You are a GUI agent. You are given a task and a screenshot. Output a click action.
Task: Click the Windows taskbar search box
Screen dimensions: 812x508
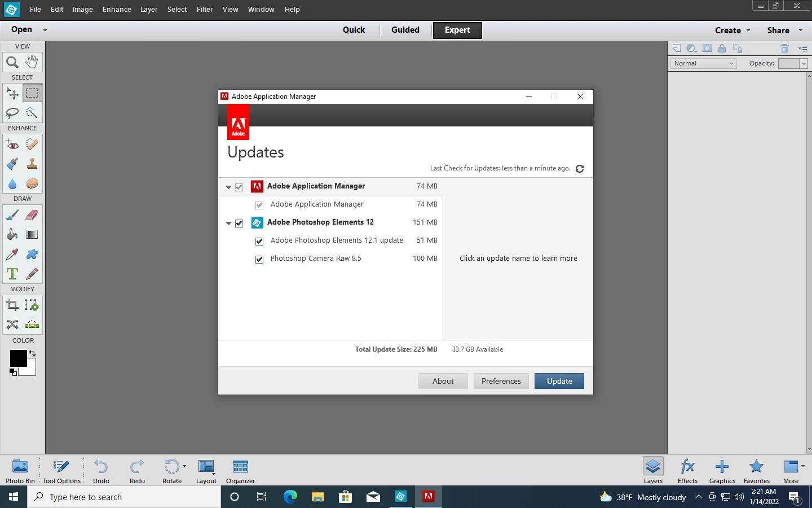[x=124, y=497]
